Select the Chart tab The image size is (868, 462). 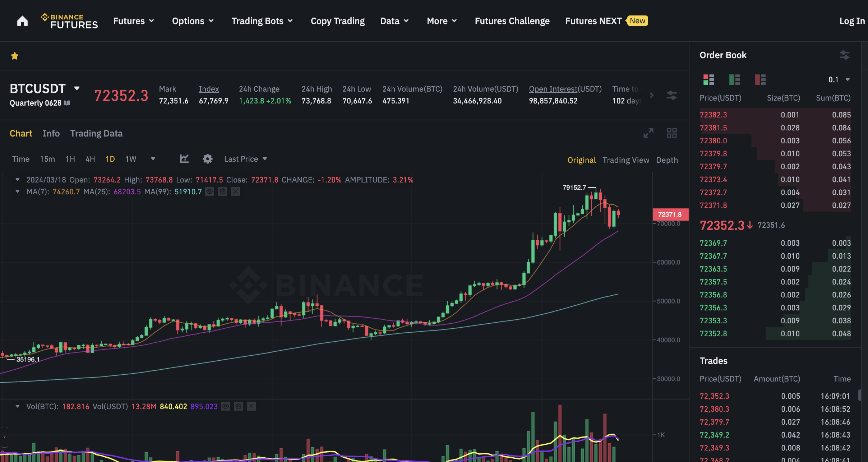tap(21, 133)
